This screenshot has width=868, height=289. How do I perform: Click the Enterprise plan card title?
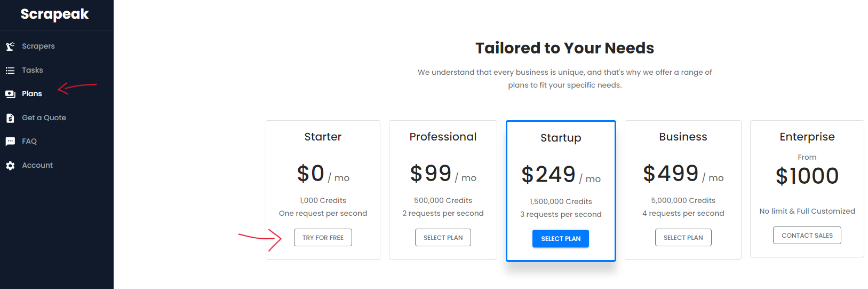tap(807, 137)
